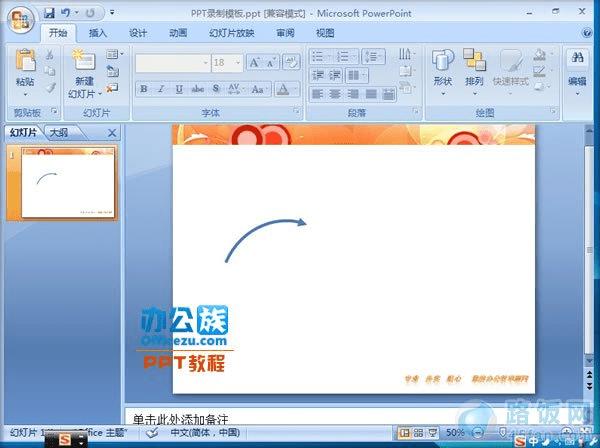Open align text vertical options
This screenshot has height=448, width=600.
coord(405,71)
